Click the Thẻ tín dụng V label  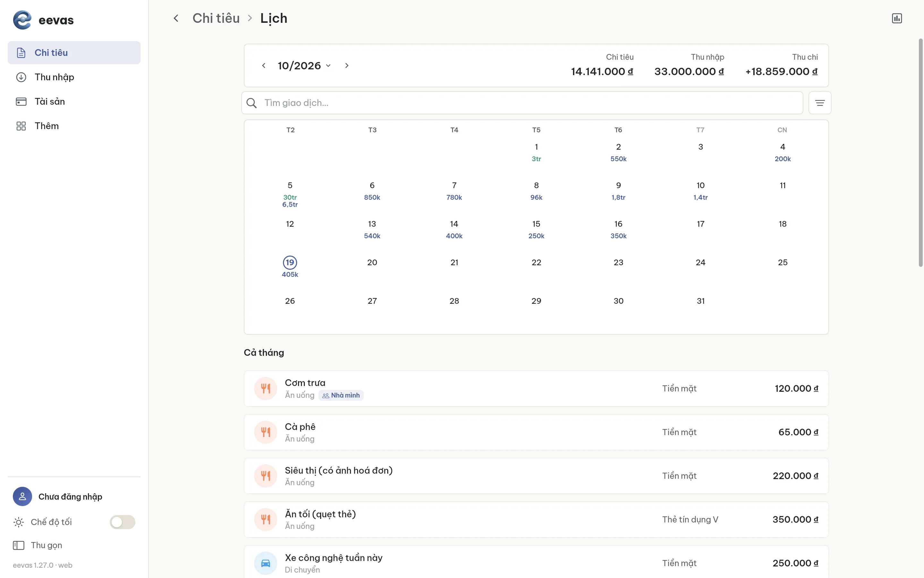tap(690, 520)
